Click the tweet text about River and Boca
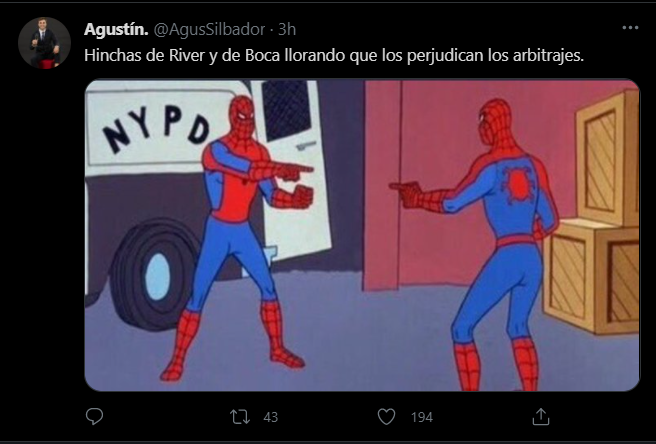This screenshot has width=656, height=444. (x=333, y=55)
